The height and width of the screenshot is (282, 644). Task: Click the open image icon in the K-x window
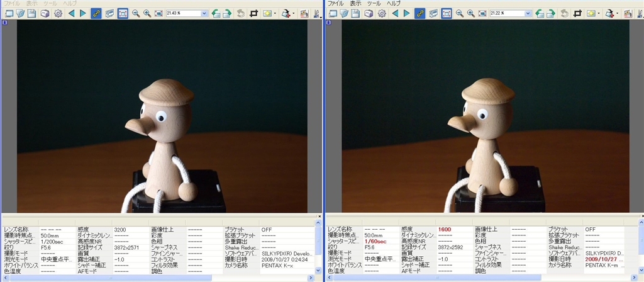tap(21, 14)
